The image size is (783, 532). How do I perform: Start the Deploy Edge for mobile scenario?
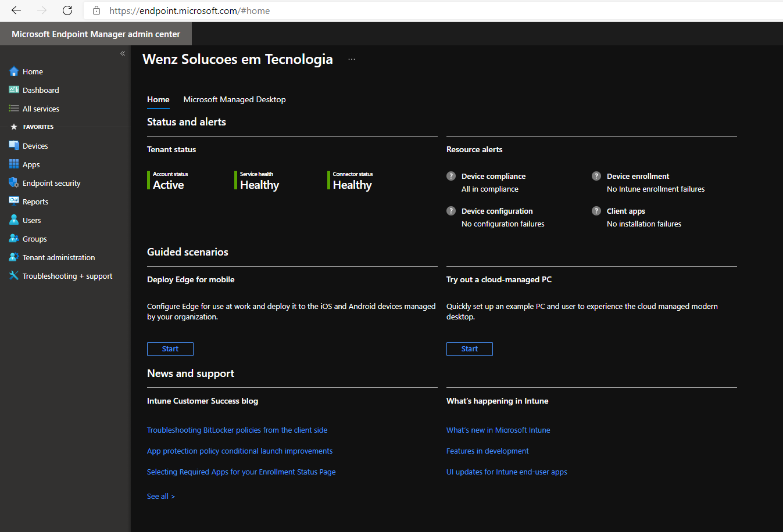coord(170,349)
